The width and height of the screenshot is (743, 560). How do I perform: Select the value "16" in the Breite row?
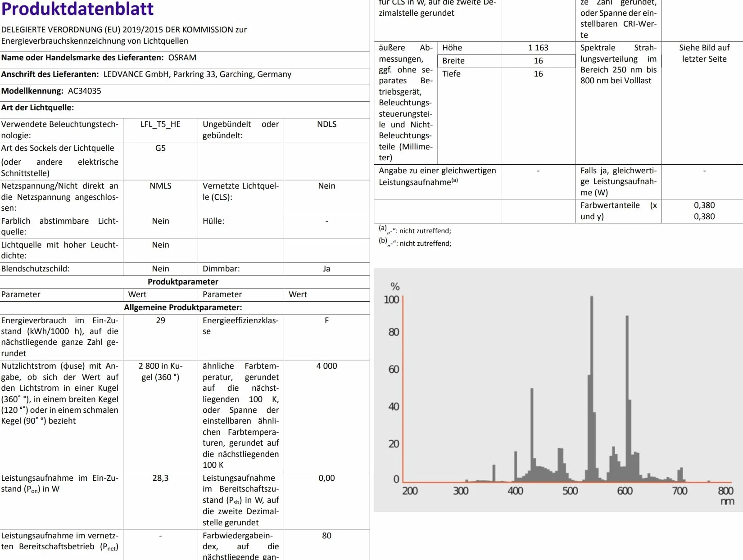[538, 61]
